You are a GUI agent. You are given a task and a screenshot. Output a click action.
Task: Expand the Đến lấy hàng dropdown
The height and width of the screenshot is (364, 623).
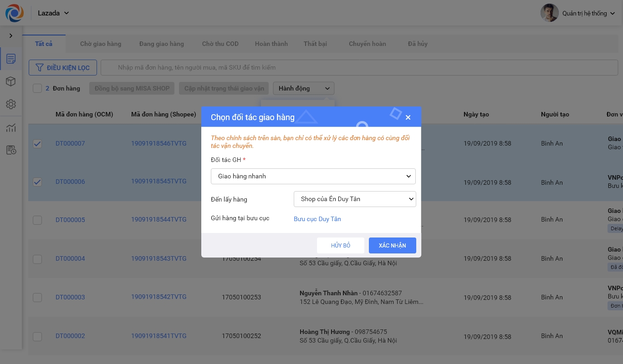point(355,199)
